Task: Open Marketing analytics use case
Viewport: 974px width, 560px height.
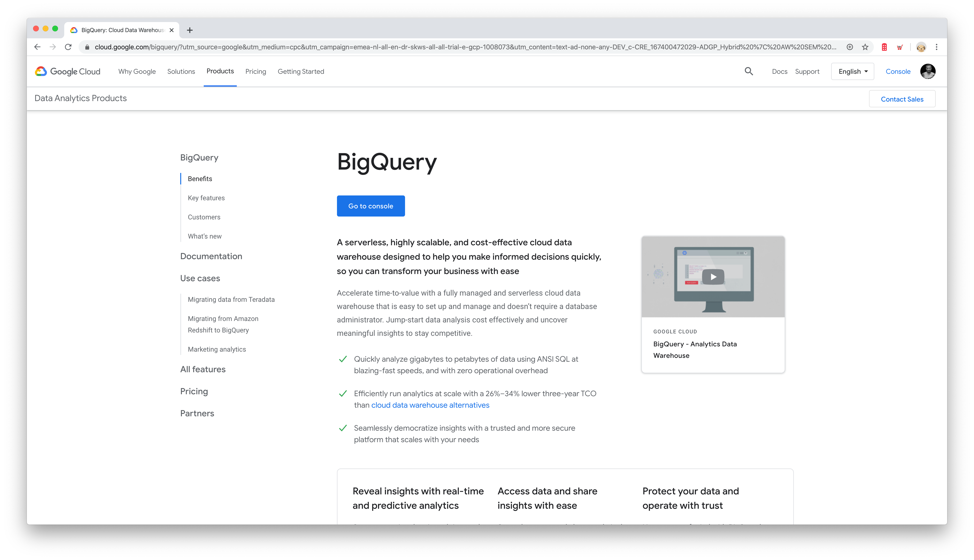Action: (217, 349)
